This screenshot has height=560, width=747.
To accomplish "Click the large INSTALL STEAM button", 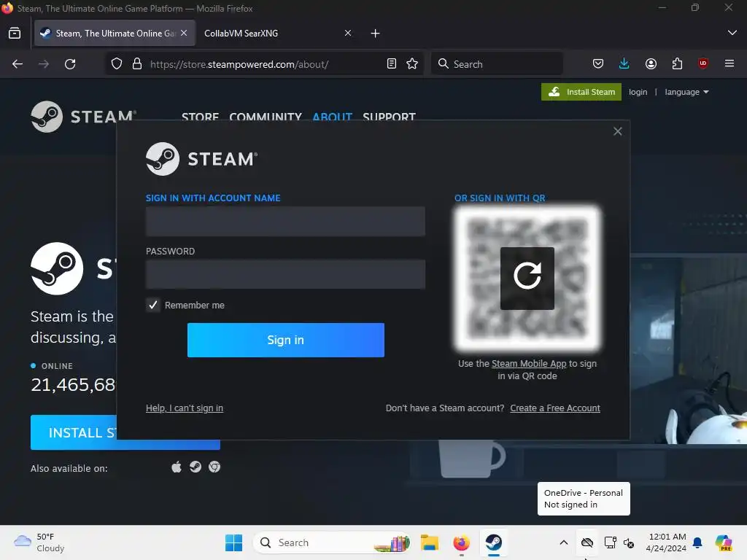I will click(x=74, y=432).
